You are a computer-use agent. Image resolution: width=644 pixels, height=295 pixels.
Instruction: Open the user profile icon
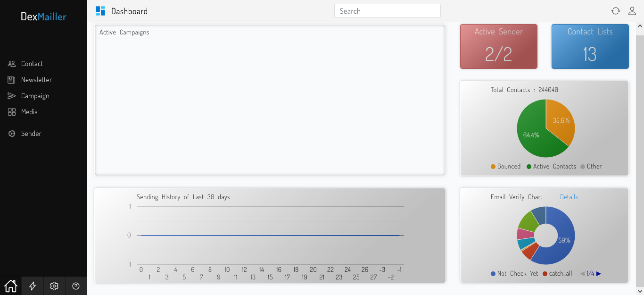tap(632, 10)
